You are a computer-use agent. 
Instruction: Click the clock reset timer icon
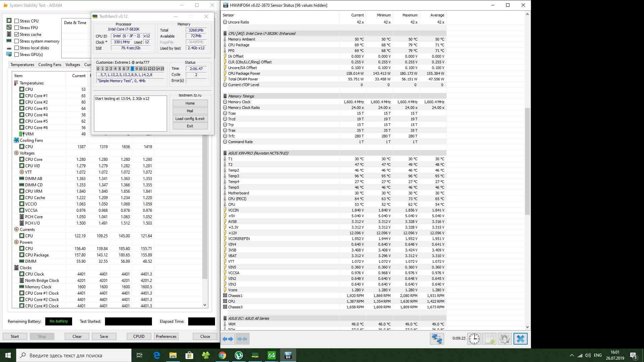[474, 339]
